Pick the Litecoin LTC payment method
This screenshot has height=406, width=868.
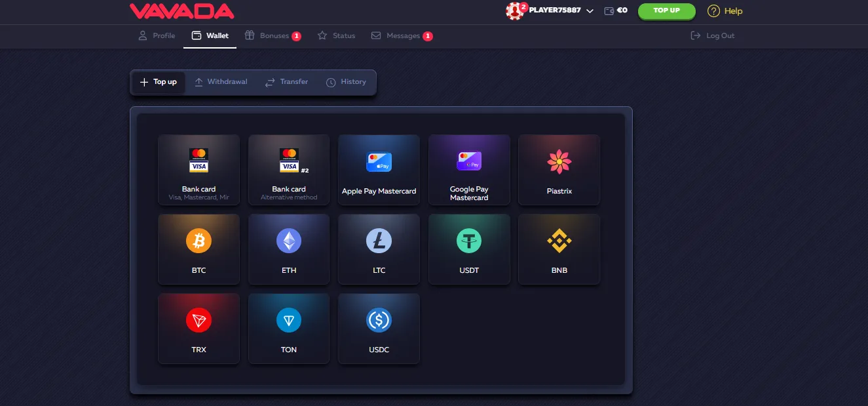[x=379, y=241]
